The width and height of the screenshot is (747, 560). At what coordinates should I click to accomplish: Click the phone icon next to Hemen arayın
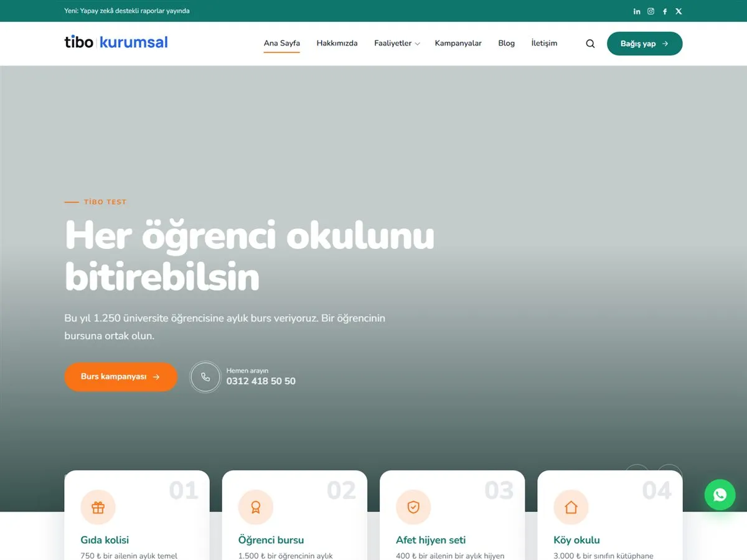point(205,377)
